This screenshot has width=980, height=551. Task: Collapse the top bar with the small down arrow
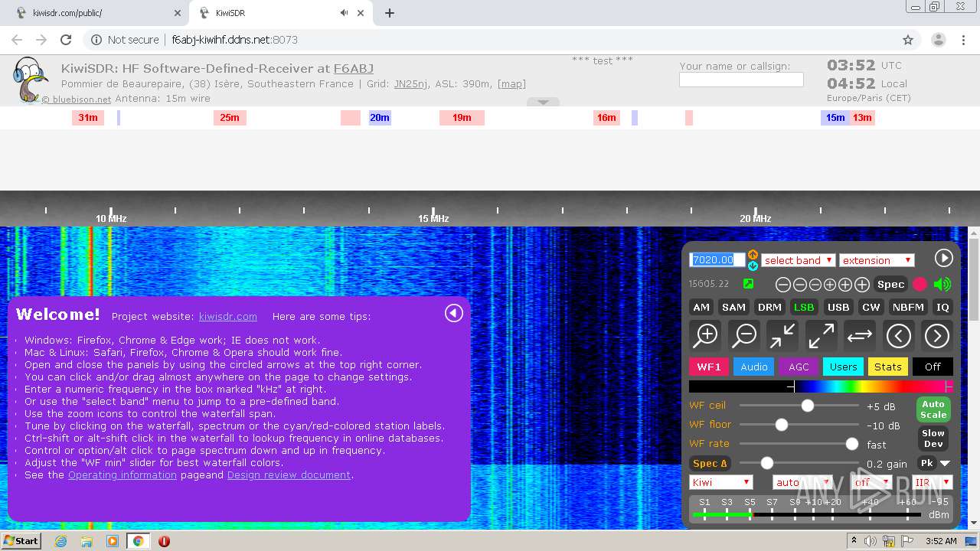click(543, 102)
